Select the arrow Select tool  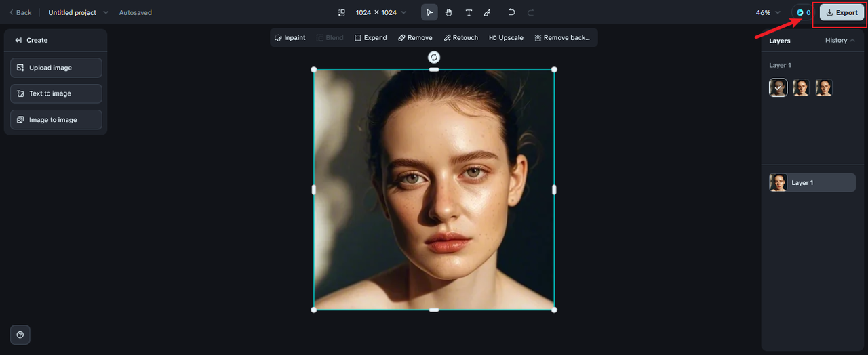(429, 13)
